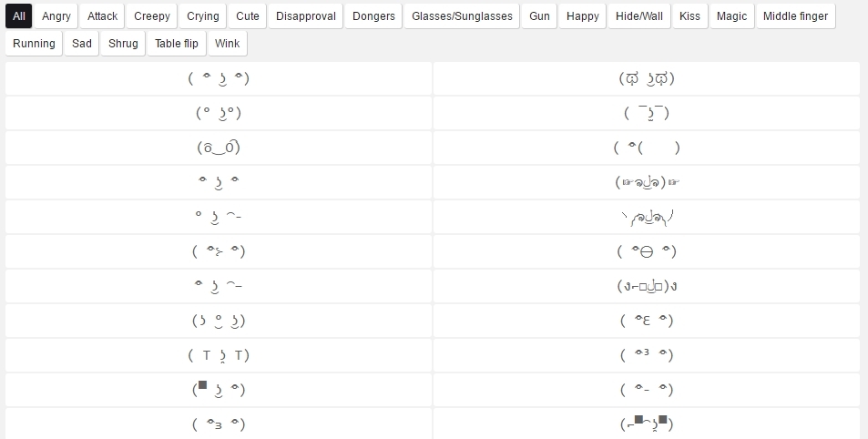Show Happy emoticons
868x439 pixels.
pyautogui.click(x=583, y=16)
